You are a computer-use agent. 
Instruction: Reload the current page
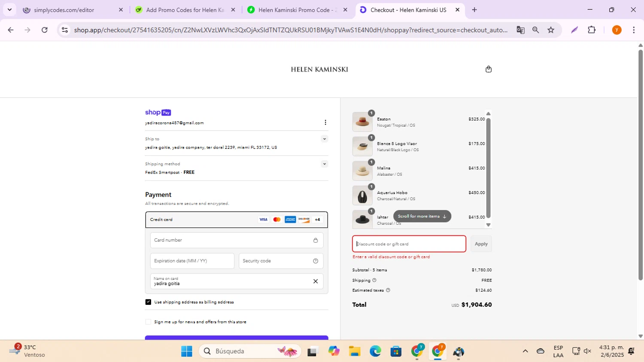[x=45, y=30]
